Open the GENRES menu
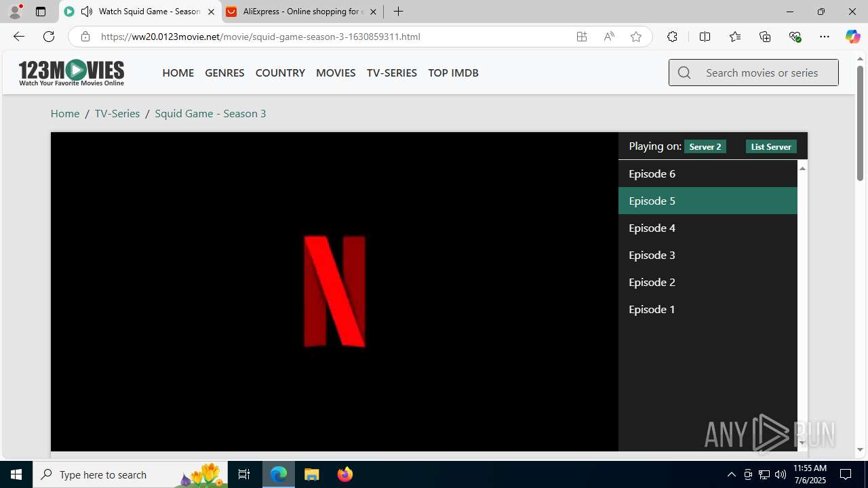 [x=224, y=73]
